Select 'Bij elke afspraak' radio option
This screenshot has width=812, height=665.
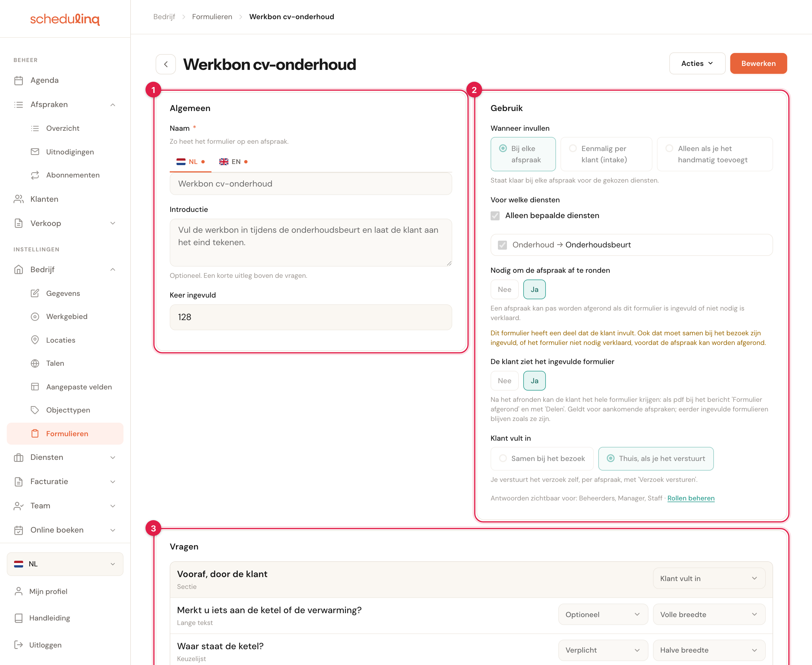click(x=523, y=154)
